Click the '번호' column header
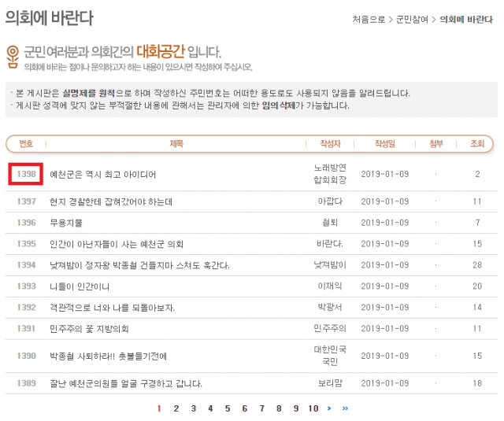504x421 pixels. pos(26,143)
